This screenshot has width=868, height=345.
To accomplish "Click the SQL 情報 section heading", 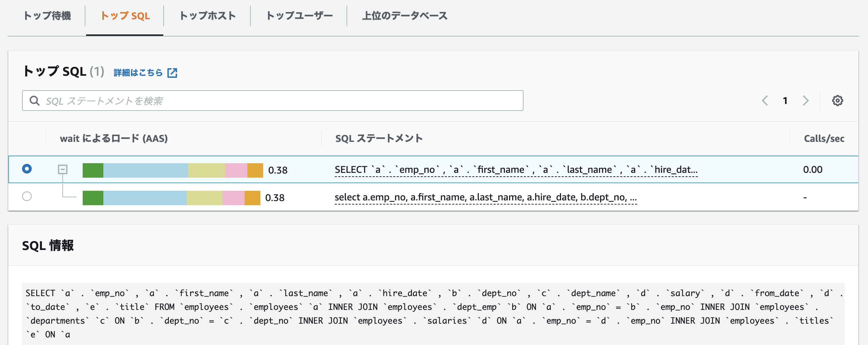I will [x=48, y=245].
